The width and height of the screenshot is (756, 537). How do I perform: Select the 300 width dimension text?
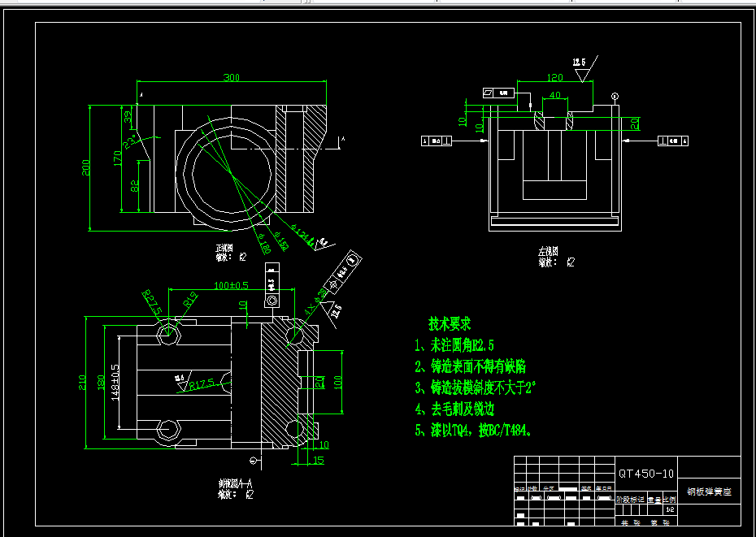[x=232, y=77]
